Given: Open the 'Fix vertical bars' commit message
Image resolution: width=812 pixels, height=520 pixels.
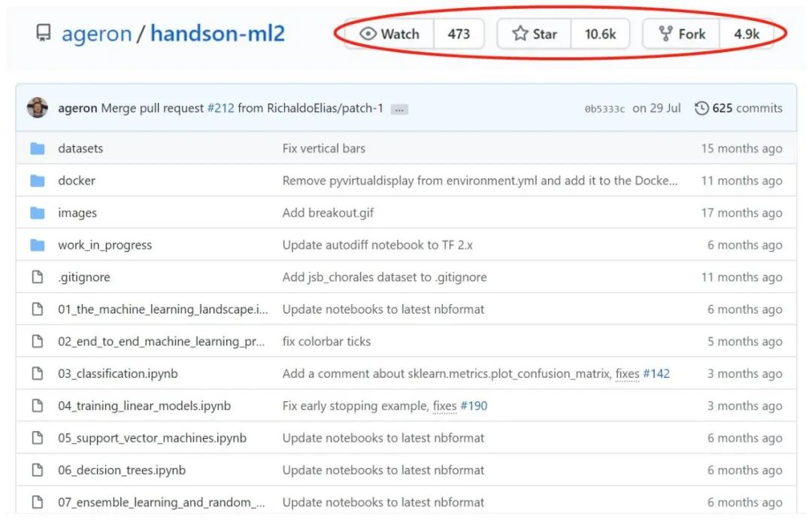Looking at the screenshot, I should pyautogui.click(x=323, y=149).
